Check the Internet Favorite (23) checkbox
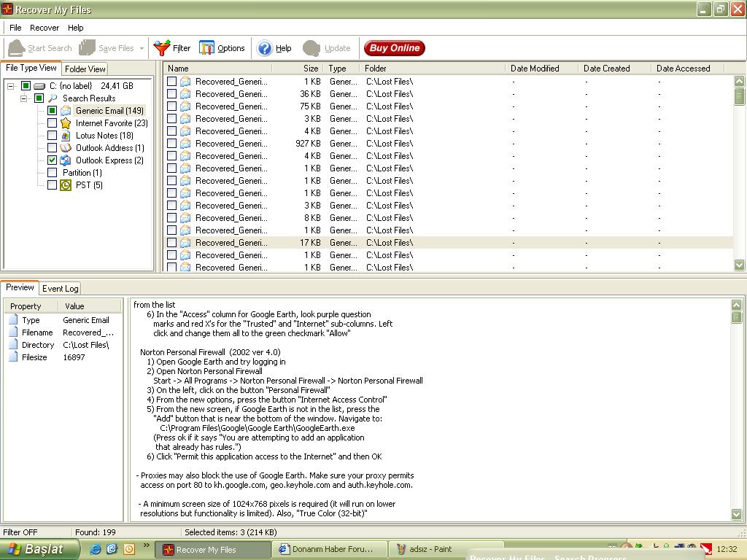 point(52,122)
